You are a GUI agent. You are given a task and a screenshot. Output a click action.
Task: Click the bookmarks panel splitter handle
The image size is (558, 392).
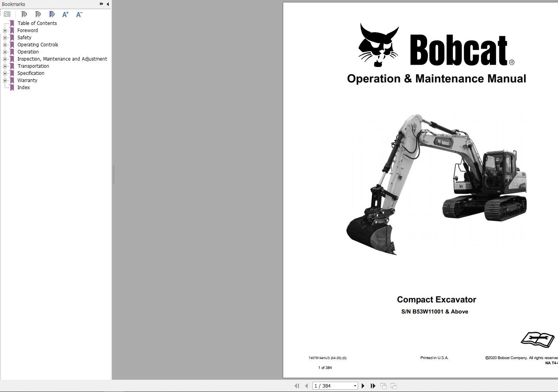[x=113, y=174]
